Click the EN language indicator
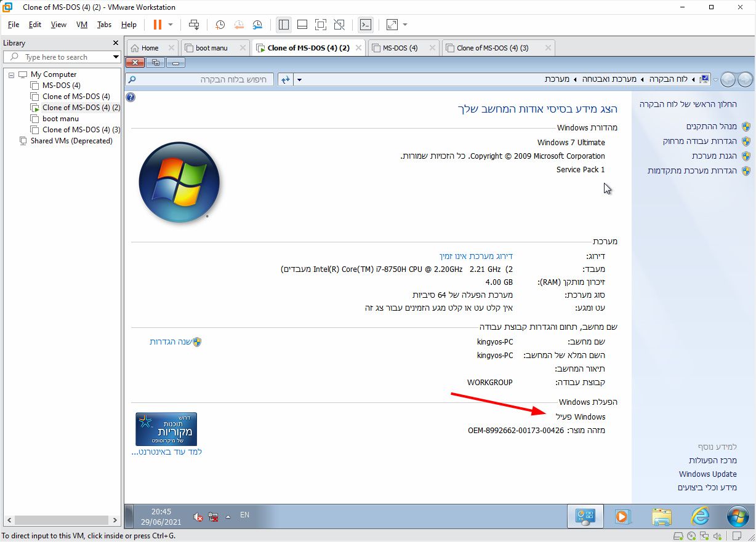The height and width of the screenshot is (542, 756). point(244,515)
